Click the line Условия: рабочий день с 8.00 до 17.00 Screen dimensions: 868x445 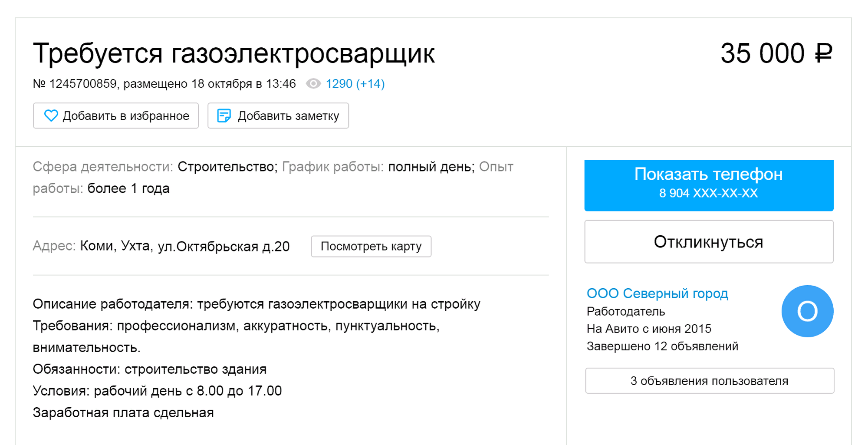[x=157, y=391]
